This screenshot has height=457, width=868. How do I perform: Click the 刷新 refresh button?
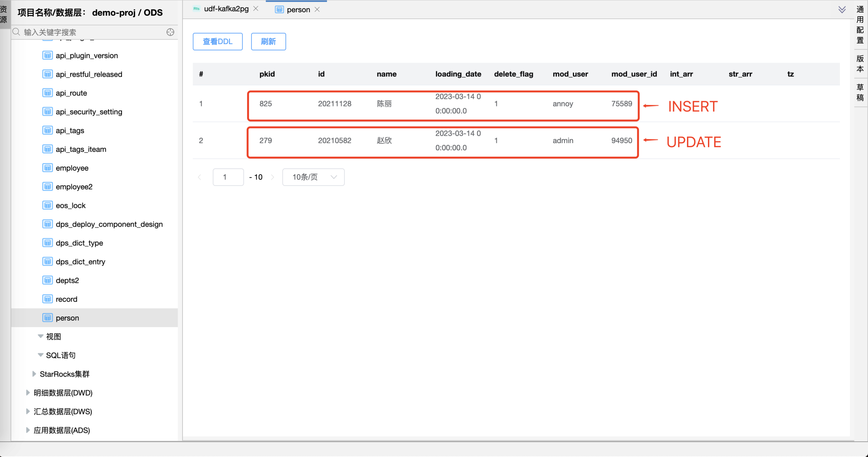(x=268, y=42)
